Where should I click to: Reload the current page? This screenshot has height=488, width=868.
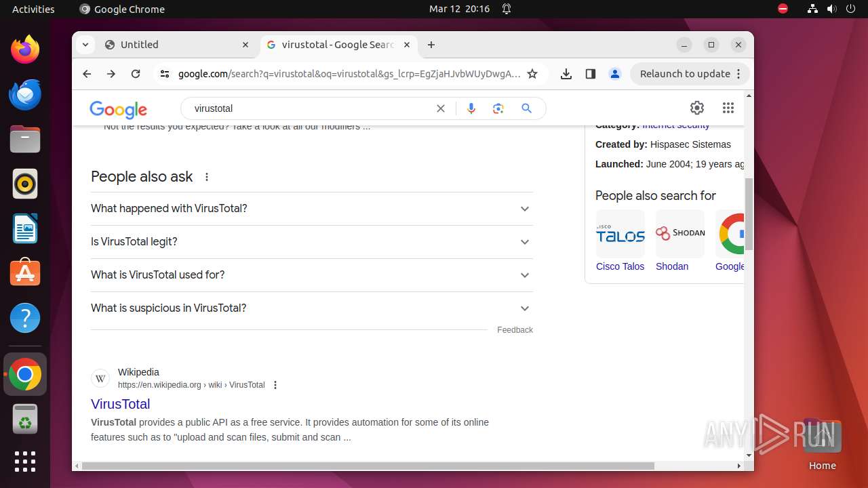point(136,74)
